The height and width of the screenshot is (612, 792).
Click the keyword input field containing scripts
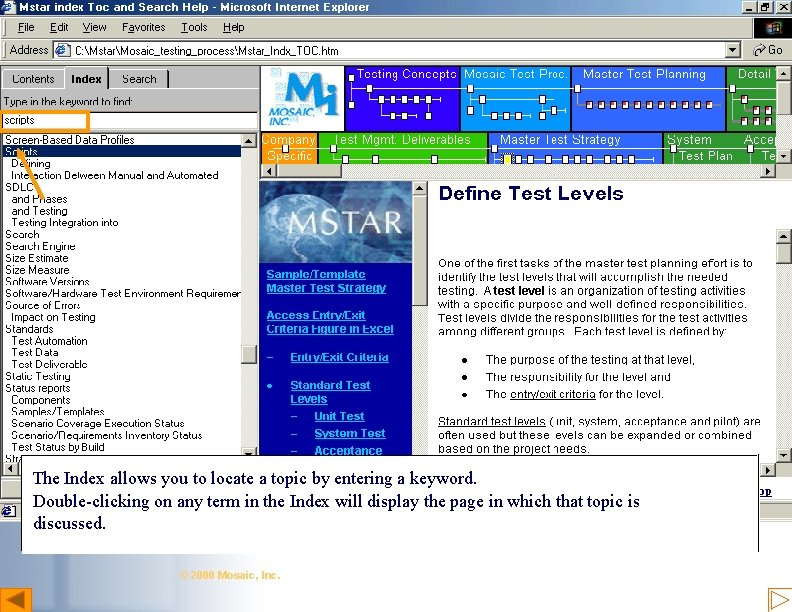[x=129, y=121]
